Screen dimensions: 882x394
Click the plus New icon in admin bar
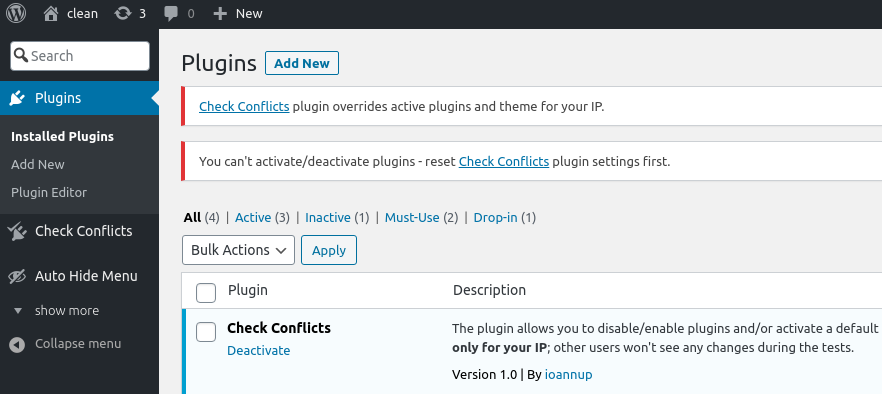coord(220,14)
